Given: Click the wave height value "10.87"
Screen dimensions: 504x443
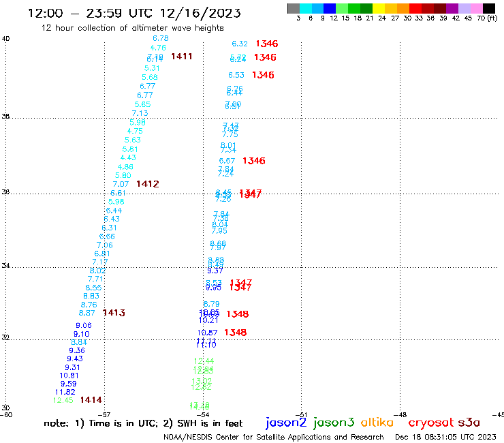Looking at the screenshot, I should (207, 333).
